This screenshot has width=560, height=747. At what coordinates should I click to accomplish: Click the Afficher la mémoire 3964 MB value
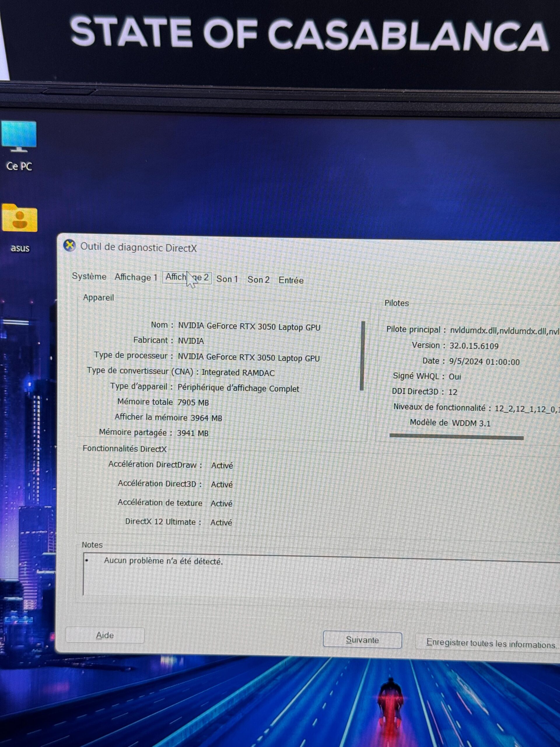click(x=206, y=418)
